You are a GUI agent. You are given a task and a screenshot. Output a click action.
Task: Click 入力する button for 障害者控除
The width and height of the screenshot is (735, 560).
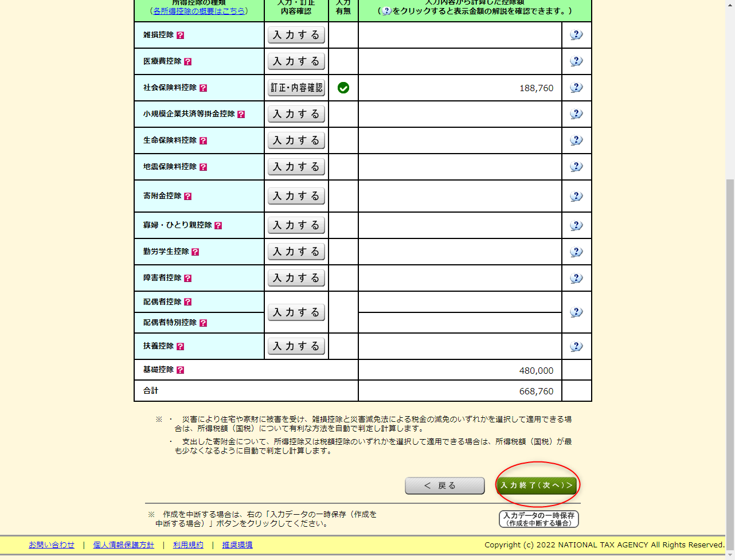coord(296,278)
